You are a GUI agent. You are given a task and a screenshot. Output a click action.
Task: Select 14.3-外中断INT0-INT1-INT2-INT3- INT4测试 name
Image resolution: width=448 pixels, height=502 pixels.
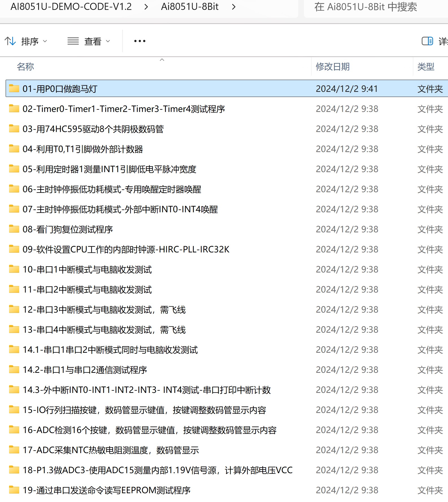[x=147, y=390]
